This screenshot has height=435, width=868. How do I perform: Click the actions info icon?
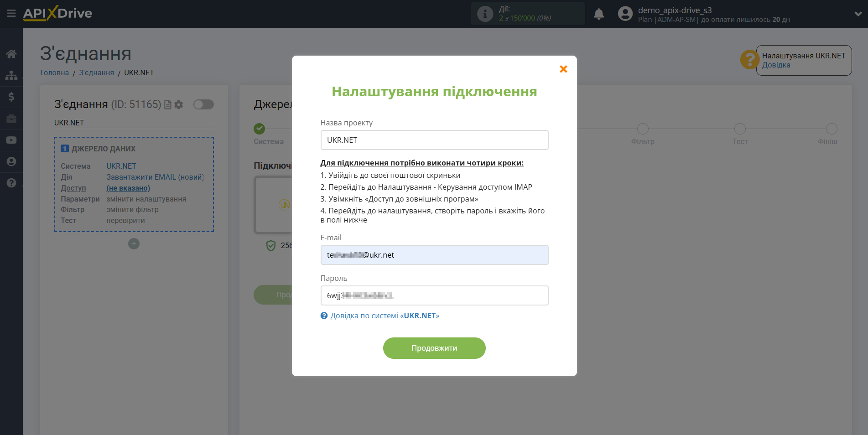point(485,14)
